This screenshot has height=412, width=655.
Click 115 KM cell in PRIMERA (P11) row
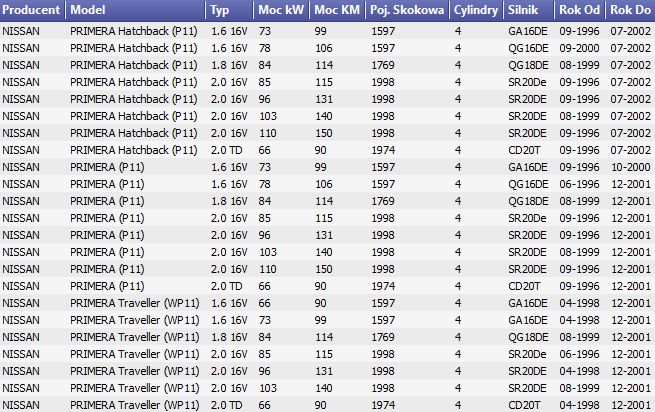click(324, 218)
